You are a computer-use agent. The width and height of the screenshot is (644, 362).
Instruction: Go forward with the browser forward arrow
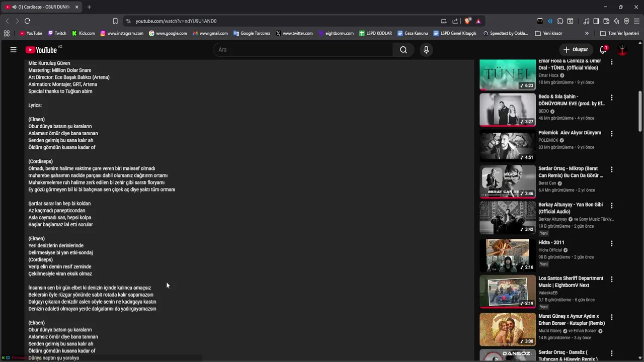tap(17, 21)
